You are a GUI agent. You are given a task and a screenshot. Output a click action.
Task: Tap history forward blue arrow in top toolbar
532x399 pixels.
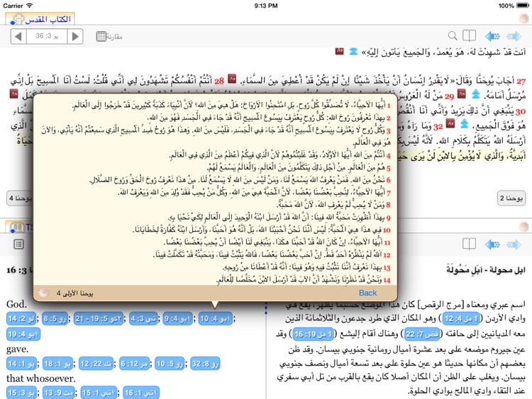[x=514, y=36]
